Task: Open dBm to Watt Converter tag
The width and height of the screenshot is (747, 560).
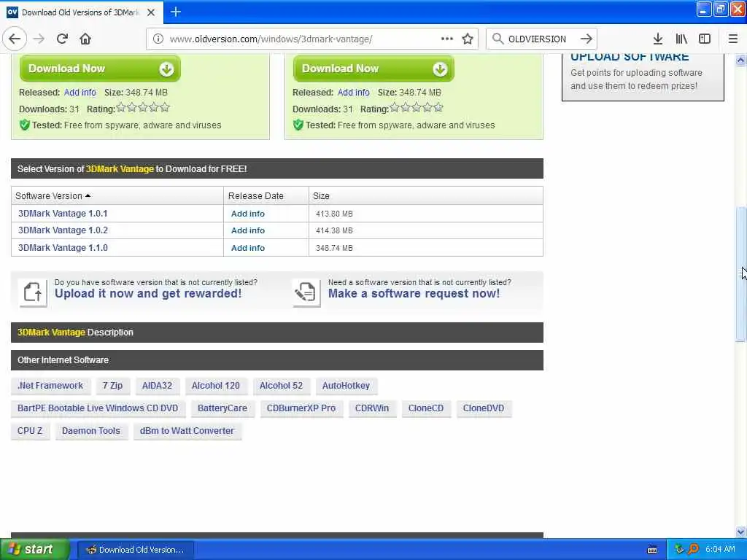Action: pos(187,431)
